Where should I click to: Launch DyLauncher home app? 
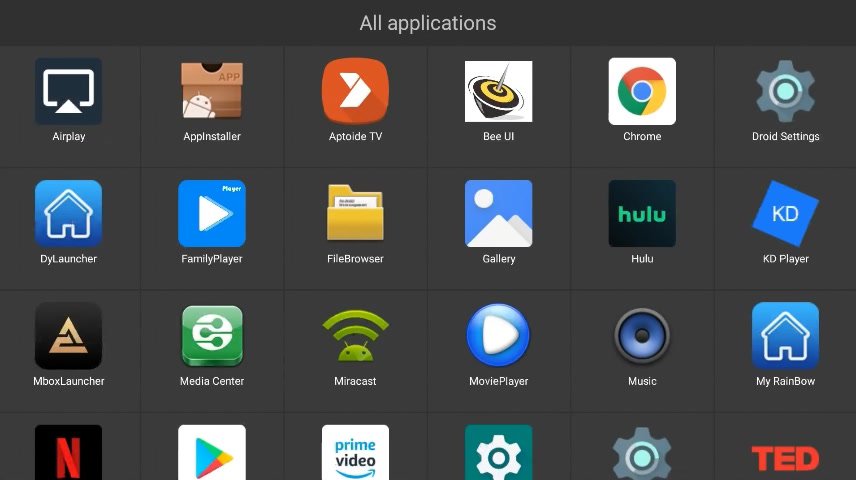(68, 214)
